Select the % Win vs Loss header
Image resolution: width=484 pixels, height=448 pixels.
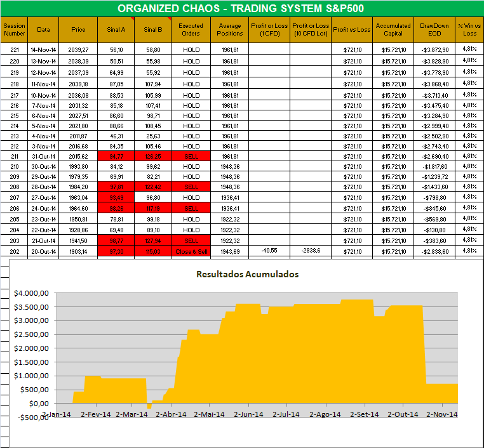[x=469, y=30]
